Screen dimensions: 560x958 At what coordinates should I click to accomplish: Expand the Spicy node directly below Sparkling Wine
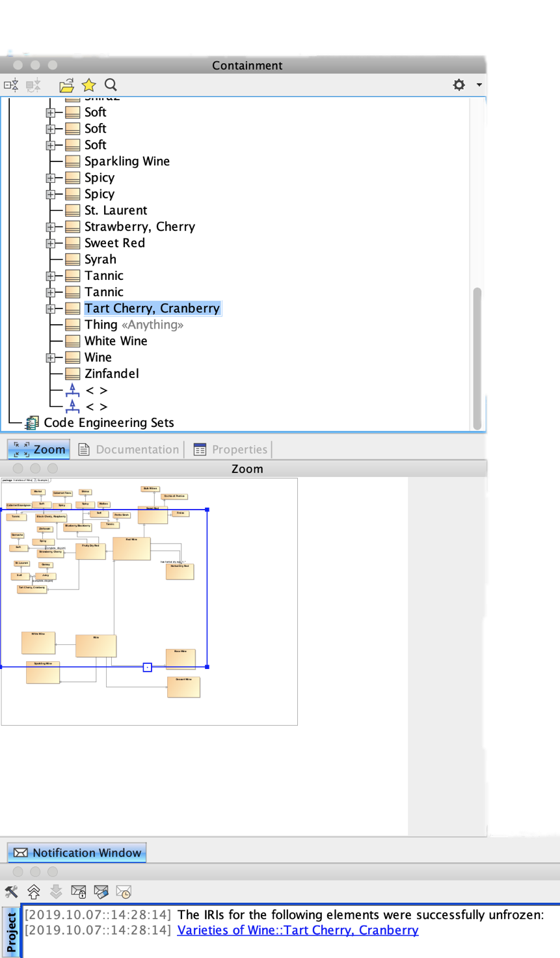click(x=50, y=178)
